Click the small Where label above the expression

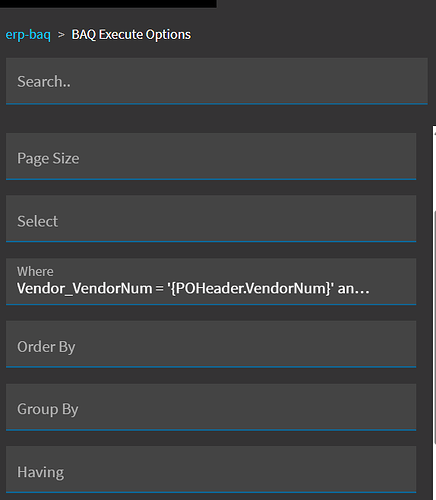35,271
